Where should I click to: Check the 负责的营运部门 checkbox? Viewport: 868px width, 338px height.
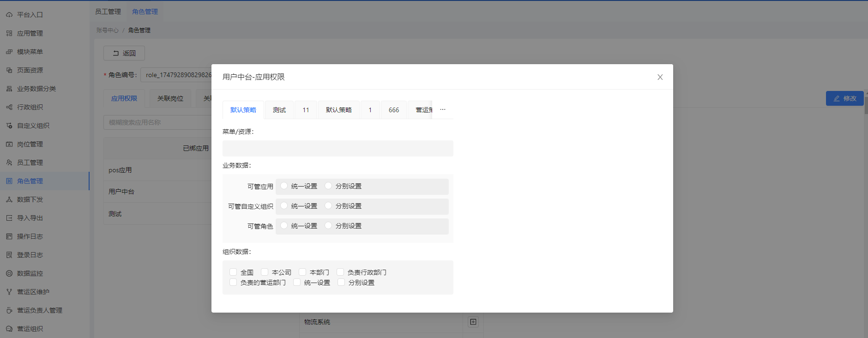click(233, 282)
